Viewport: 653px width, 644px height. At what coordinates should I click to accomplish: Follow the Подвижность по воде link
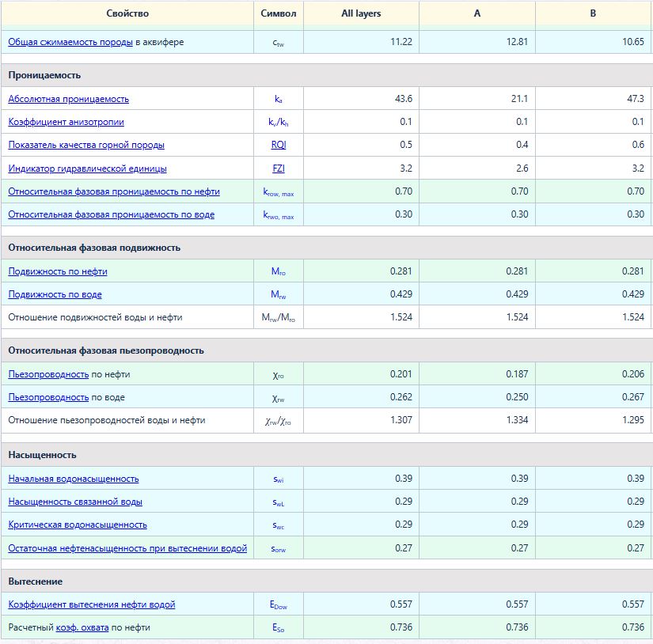point(55,294)
